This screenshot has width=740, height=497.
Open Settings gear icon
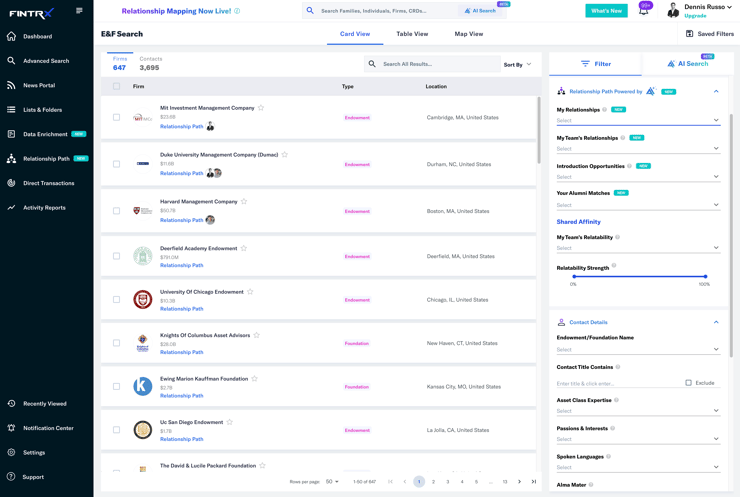(11, 453)
